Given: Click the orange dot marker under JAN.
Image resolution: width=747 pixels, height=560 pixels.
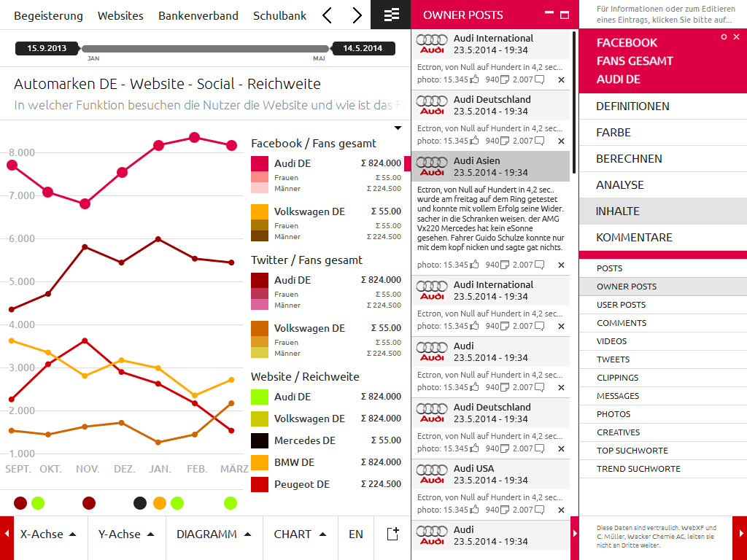Looking at the screenshot, I should pyautogui.click(x=160, y=503).
